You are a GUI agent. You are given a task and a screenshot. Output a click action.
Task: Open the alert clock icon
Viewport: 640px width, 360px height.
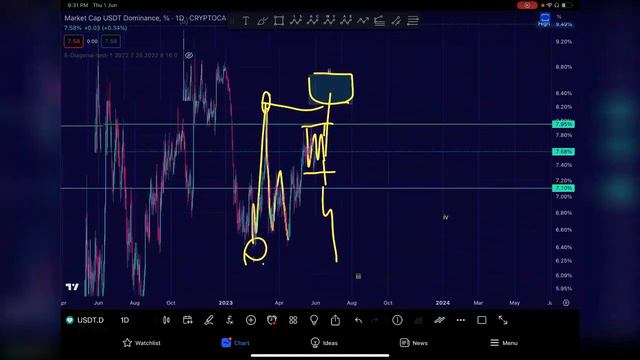coord(272,320)
